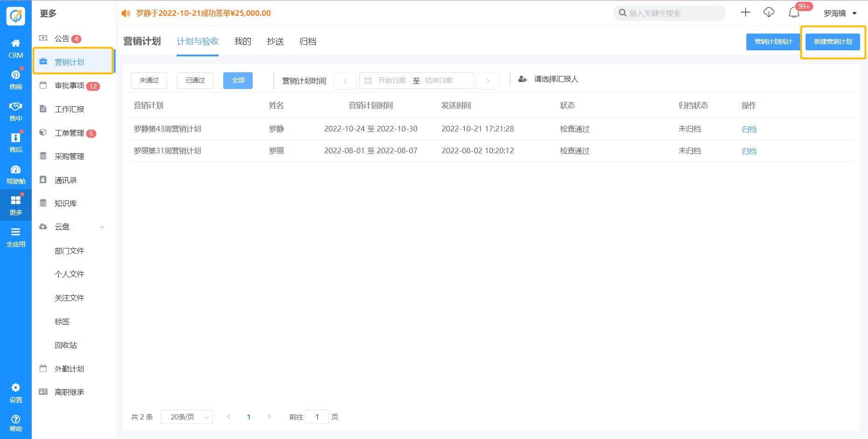Collapse the 云盘 tree section

pos(102,227)
